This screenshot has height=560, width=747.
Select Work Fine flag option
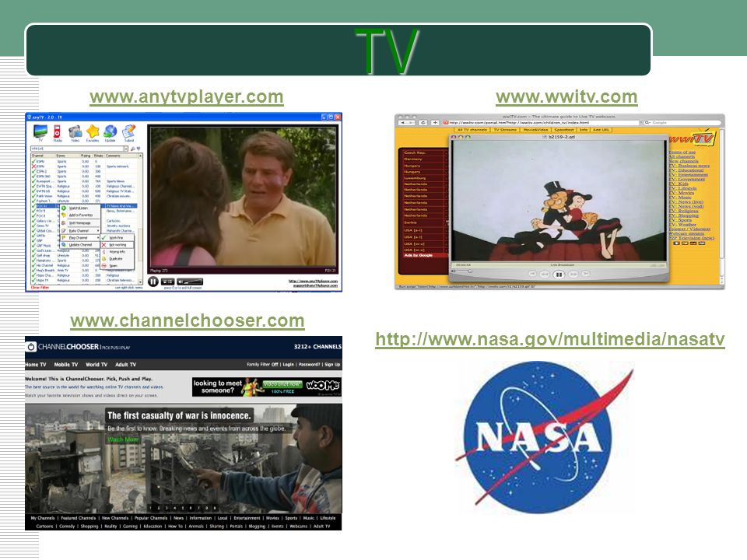pyautogui.click(x=117, y=238)
